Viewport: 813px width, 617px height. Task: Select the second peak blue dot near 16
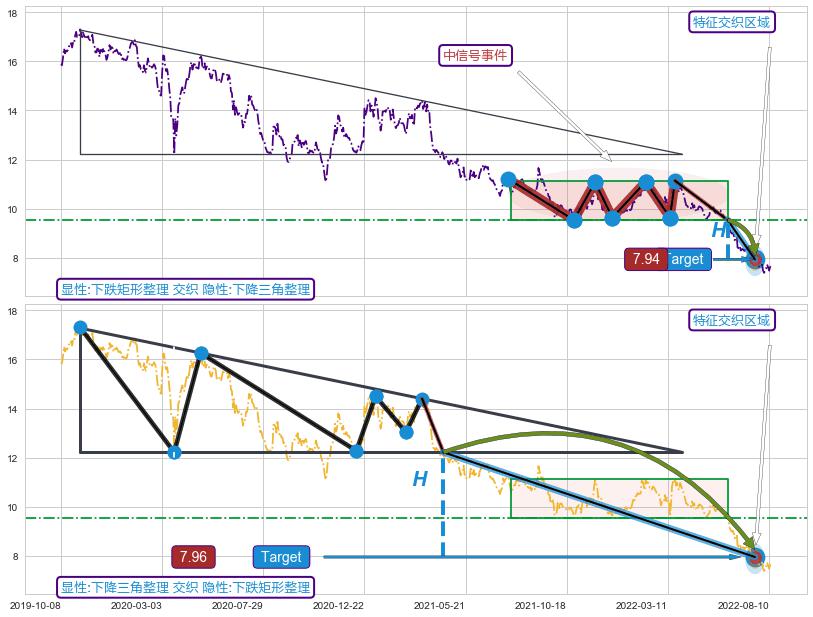201,353
